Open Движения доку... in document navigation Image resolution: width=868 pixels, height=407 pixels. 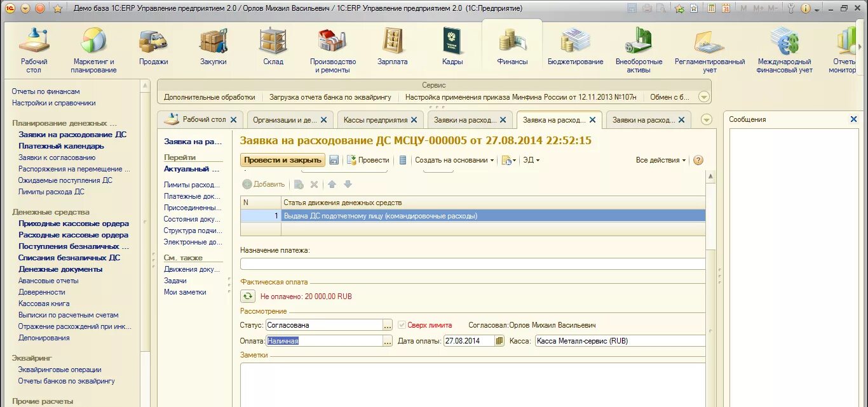(x=192, y=269)
